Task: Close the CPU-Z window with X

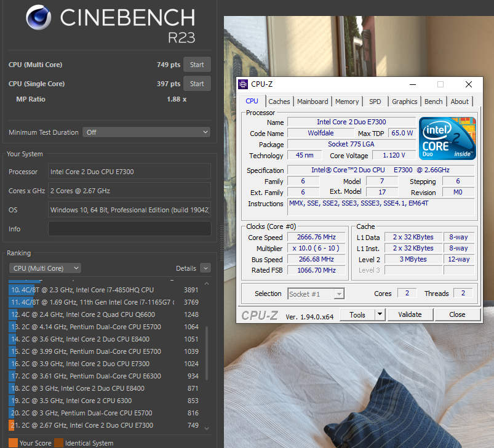Action: point(469,84)
